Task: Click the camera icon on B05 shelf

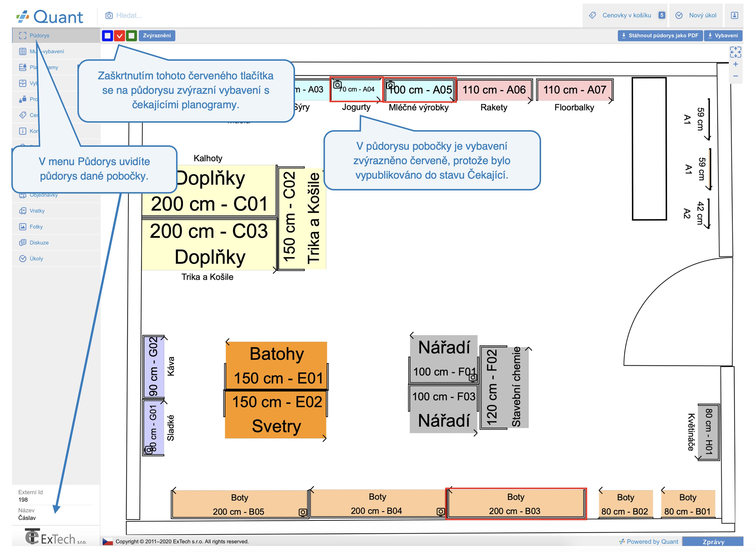Action: (x=302, y=512)
